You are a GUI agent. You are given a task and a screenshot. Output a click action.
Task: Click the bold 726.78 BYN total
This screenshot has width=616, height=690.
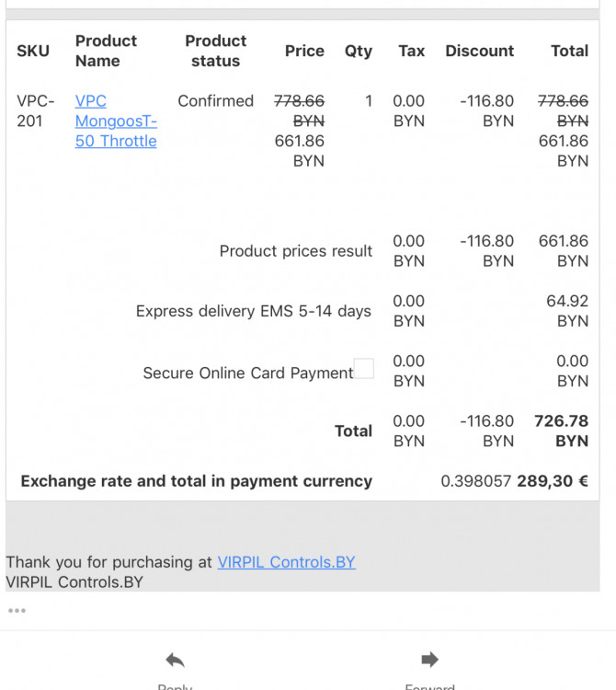point(561,431)
